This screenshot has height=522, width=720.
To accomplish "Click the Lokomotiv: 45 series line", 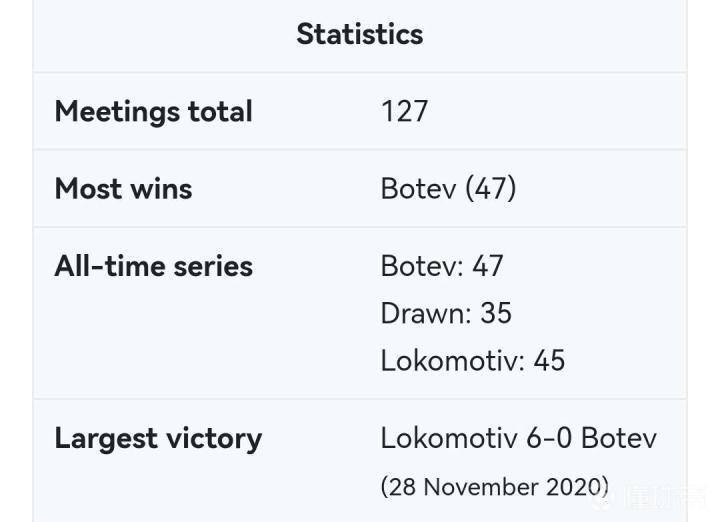I will pos(472,360).
